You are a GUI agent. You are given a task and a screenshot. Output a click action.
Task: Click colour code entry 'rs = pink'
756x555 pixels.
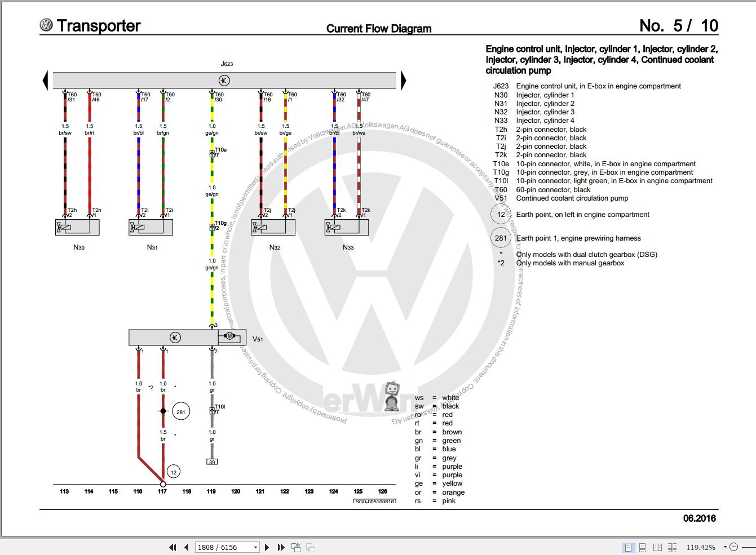click(x=435, y=501)
